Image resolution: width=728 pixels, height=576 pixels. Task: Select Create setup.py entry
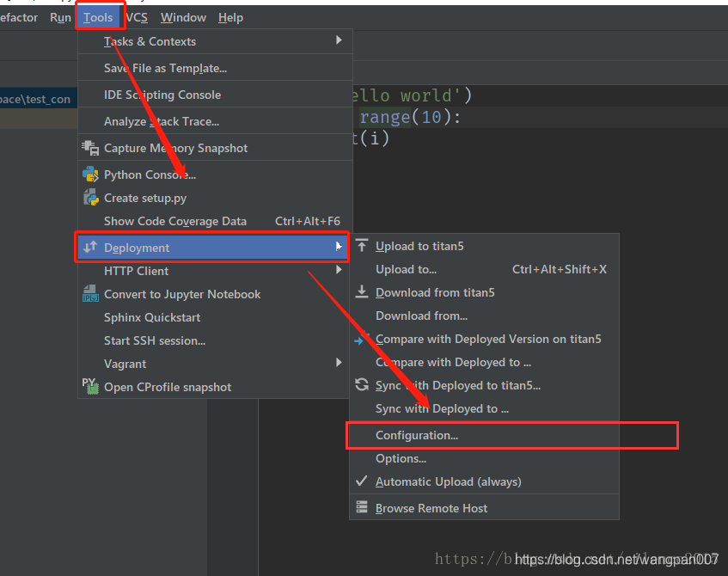215,198
